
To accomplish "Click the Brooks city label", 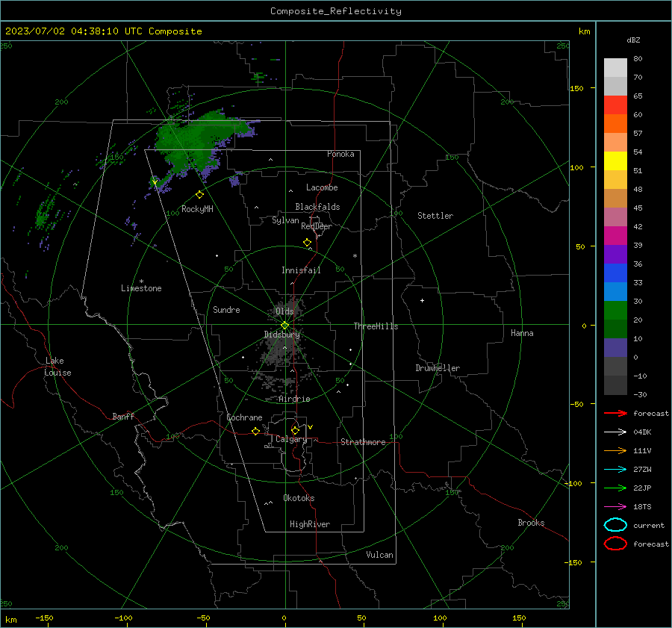I will pyautogui.click(x=531, y=523).
